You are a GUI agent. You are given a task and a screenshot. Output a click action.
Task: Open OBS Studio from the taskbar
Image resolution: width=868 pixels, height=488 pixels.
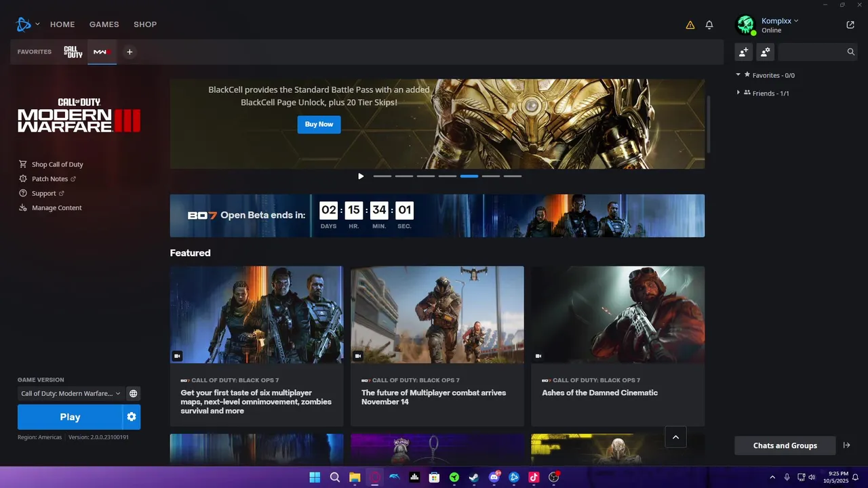pyautogui.click(x=553, y=477)
